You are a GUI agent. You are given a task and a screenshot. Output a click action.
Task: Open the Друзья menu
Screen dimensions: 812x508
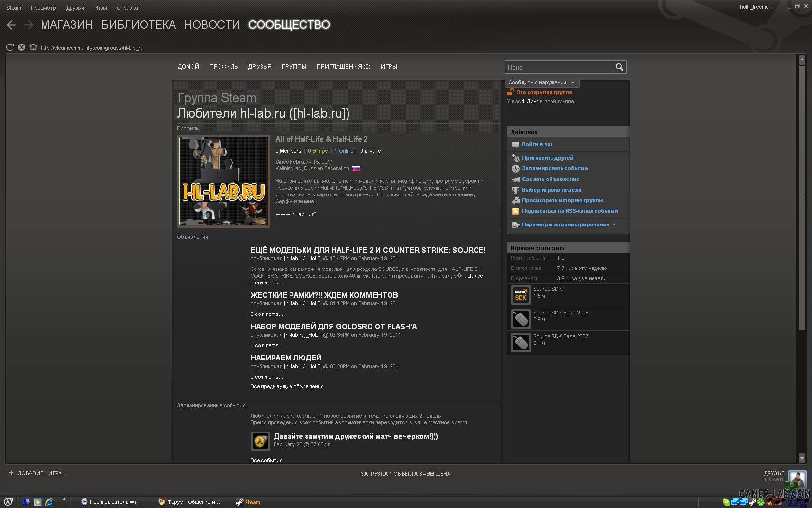point(75,8)
